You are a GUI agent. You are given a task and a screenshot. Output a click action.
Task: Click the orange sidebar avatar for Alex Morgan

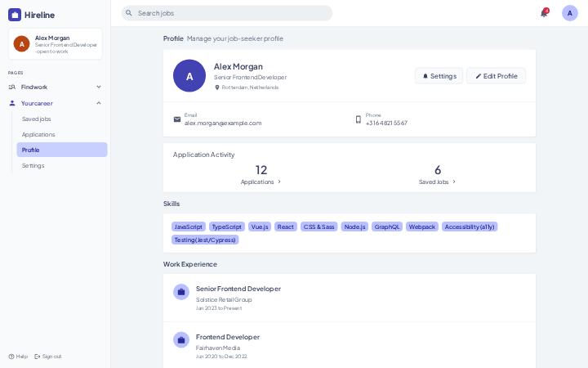point(22,44)
